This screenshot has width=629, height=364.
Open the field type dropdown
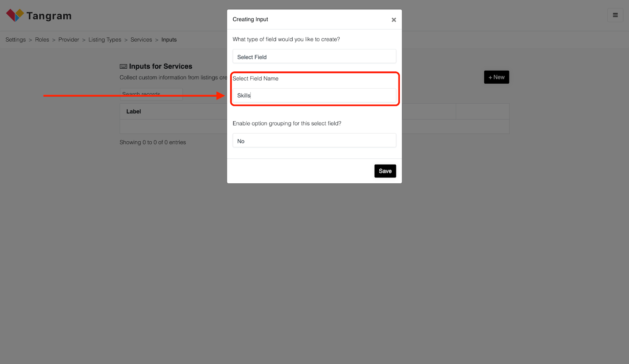(x=314, y=57)
